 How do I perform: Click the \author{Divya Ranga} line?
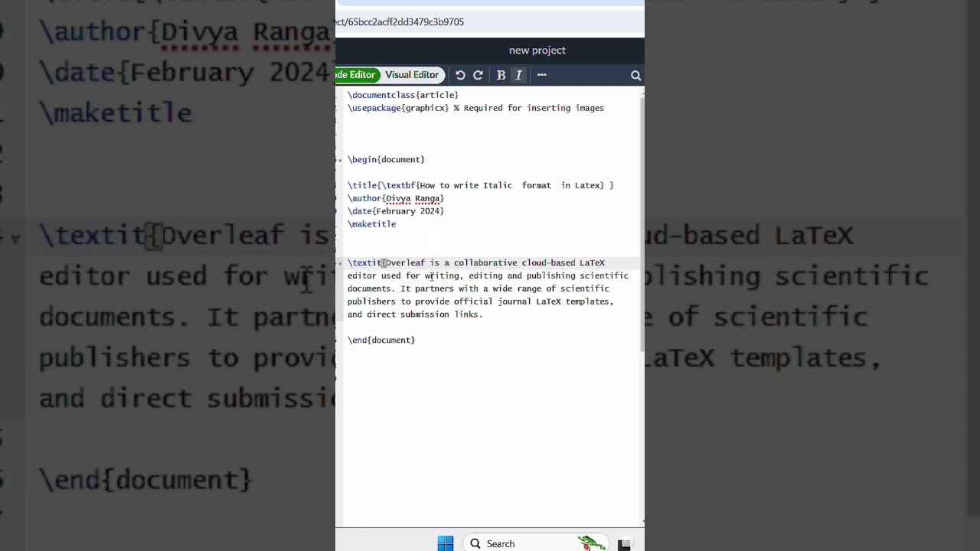[396, 198]
